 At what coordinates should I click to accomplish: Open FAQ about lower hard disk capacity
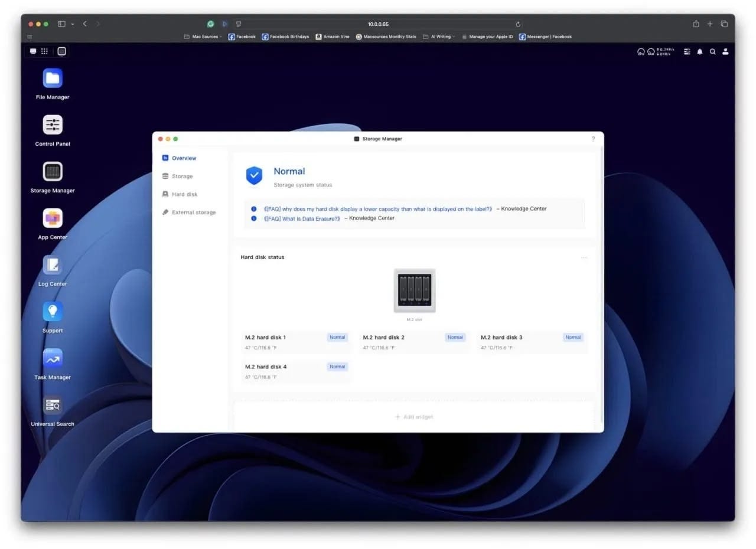(378, 209)
